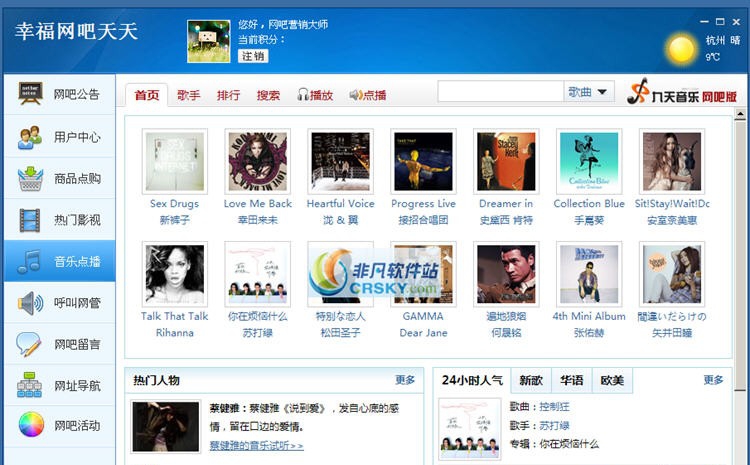Select the 华语 tab
Screen dimensions: 750x465
coord(572,380)
